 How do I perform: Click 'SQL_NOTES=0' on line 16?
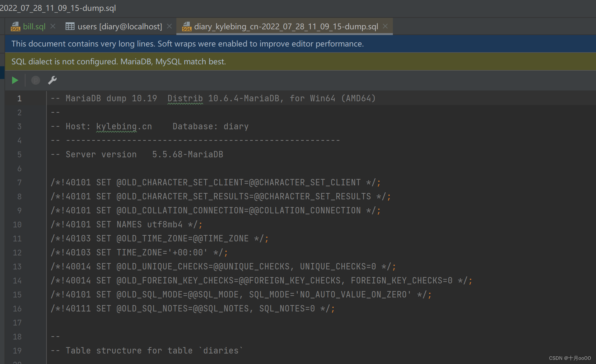point(287,309)
